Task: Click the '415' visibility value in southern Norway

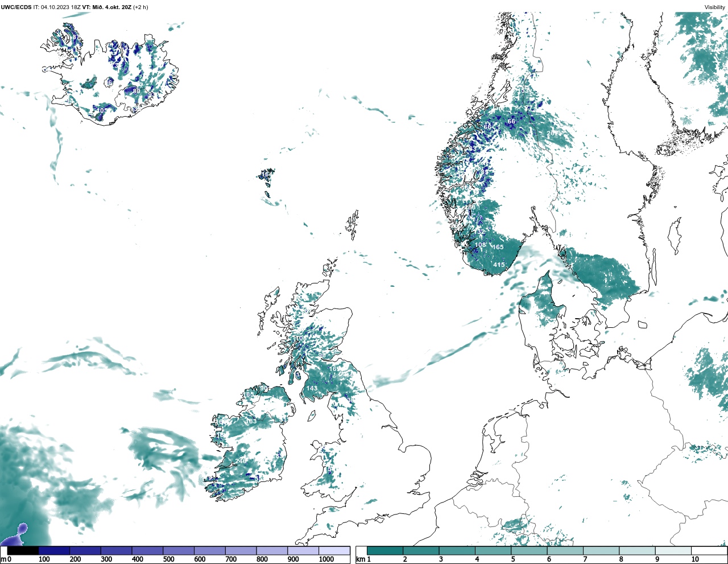Action: click(499, 265)
